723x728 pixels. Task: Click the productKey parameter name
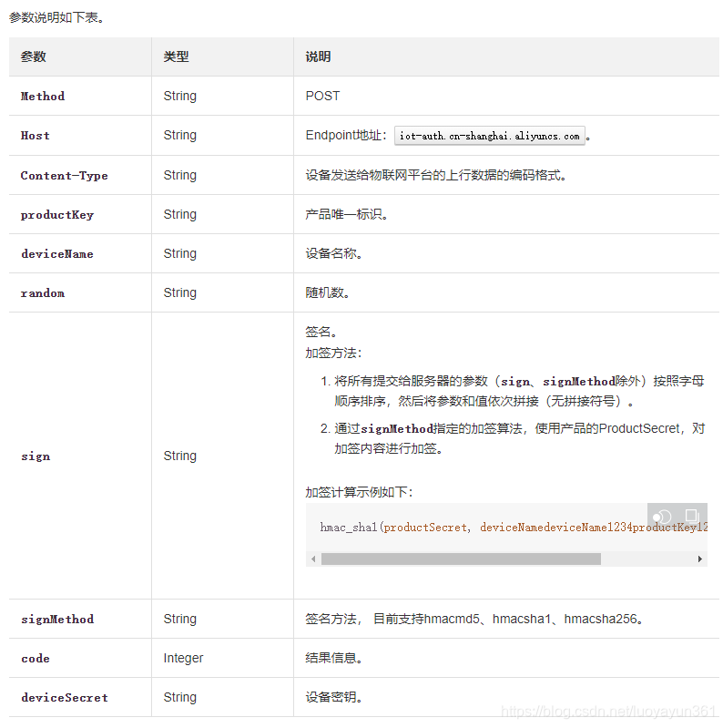point(57,214)
